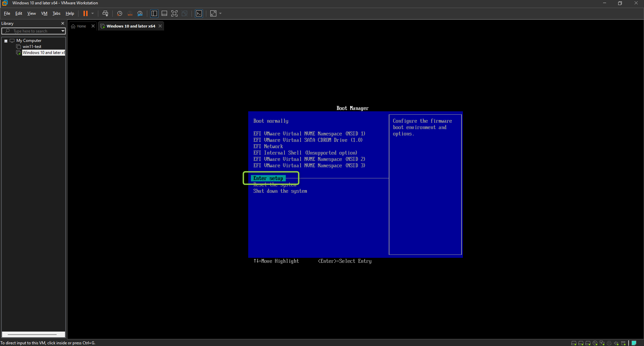Toggle the library sidebar view button
This screenshot has height=346, width=644.
154,13
